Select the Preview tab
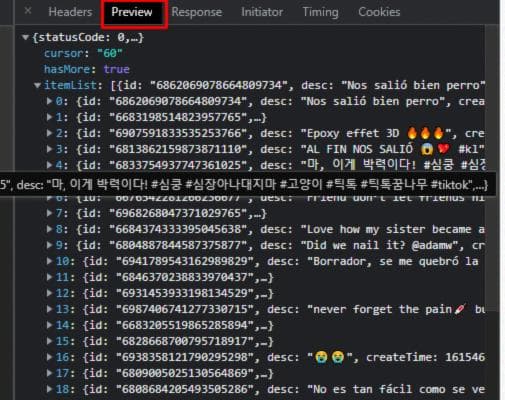The height and width of the screenshot is (400, 505). 132,12
